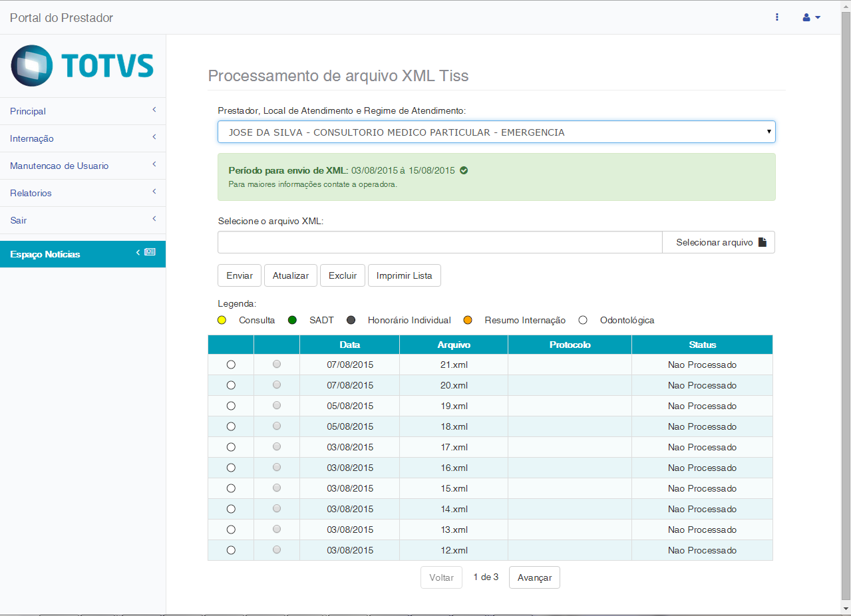Click the orange Resumo Internação legend dot
Image resolution: width=851 pixels, height=616 pixels.
tap(468, 320)
